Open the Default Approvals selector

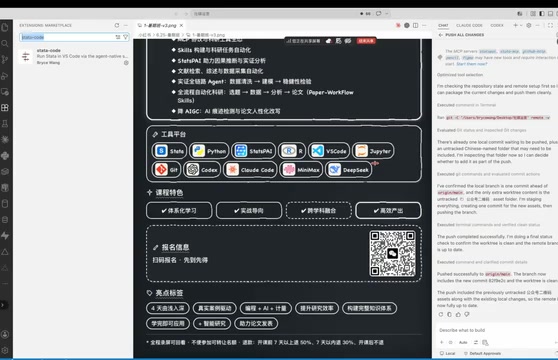tap(482, 353)
